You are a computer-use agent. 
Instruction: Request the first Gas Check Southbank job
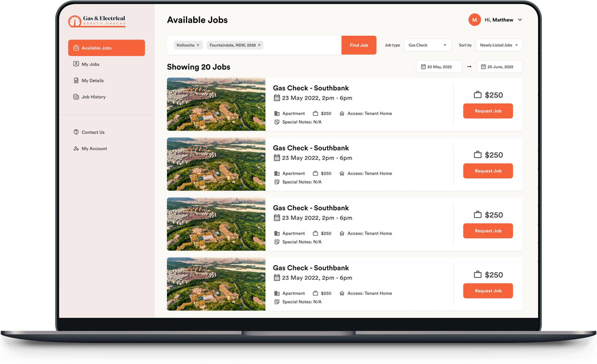coord(488,111)
